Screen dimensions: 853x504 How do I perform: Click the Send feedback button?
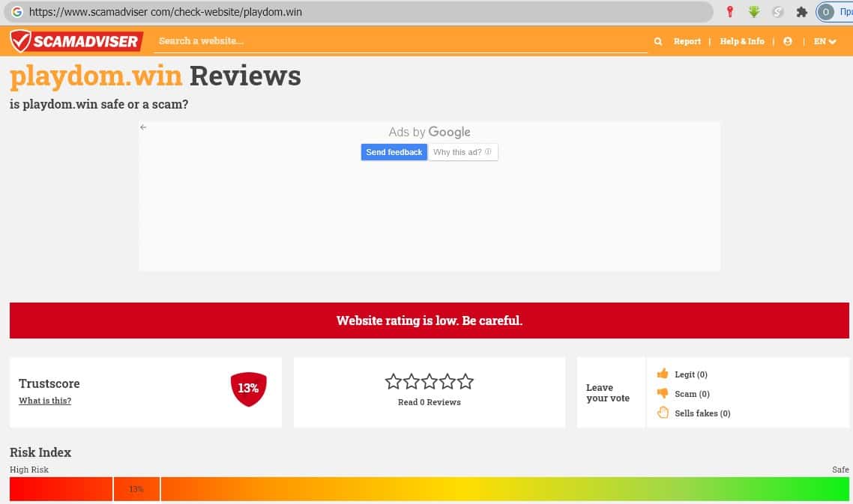[394, 152]
